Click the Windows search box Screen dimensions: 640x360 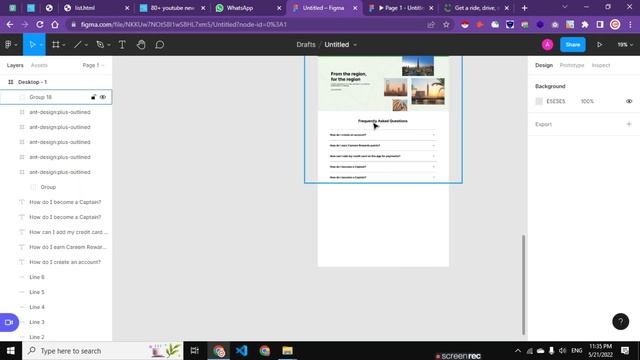(x=103, y=351)
